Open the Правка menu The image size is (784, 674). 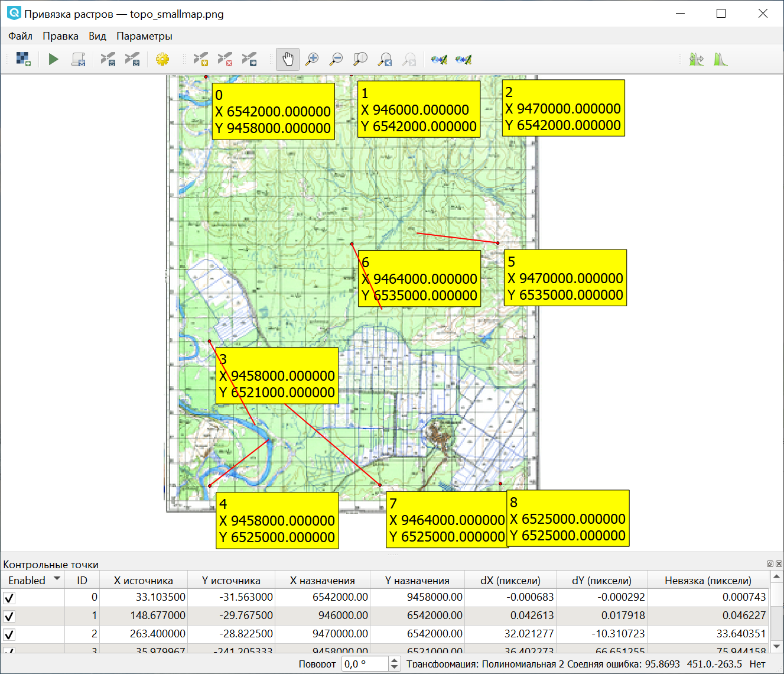[x=60, y=36]
